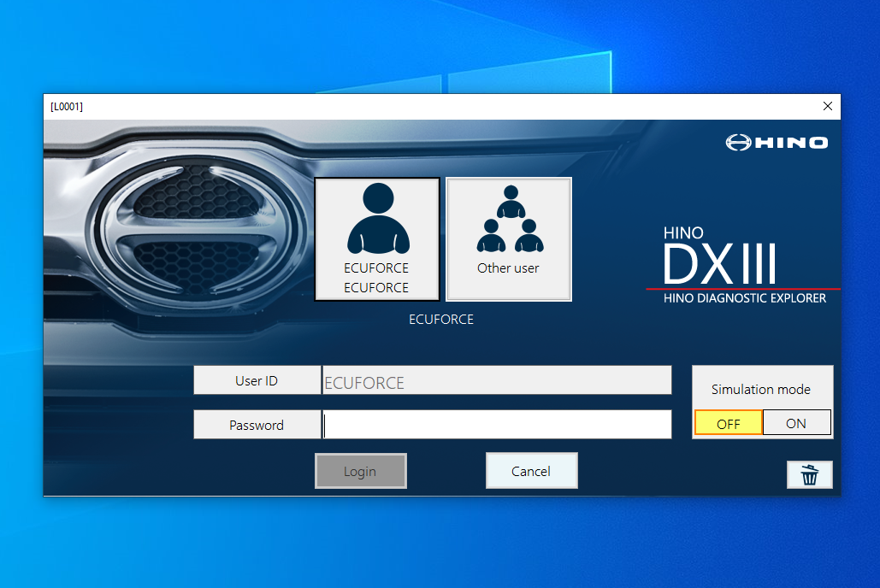Click the Simulation mode heading

pos(760,389)
